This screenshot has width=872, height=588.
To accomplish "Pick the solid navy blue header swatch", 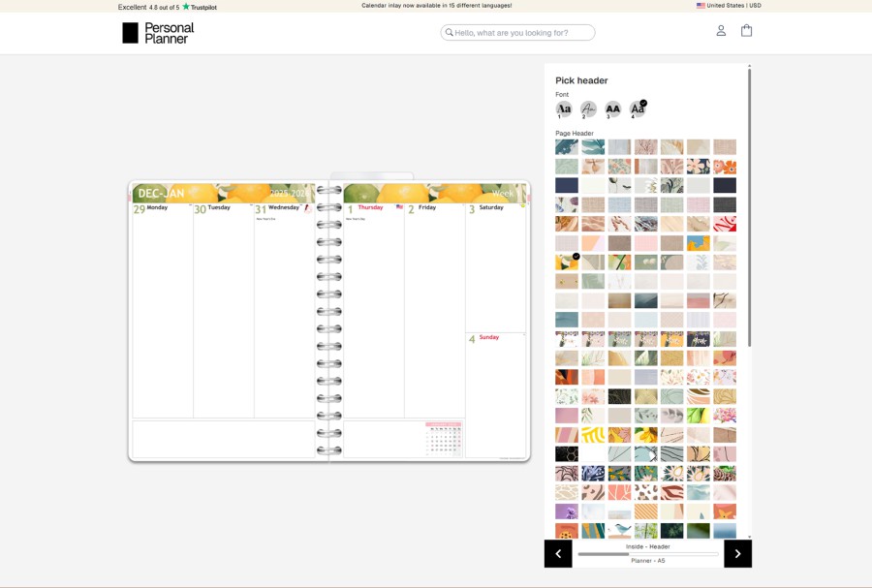I will click(567, 185).
